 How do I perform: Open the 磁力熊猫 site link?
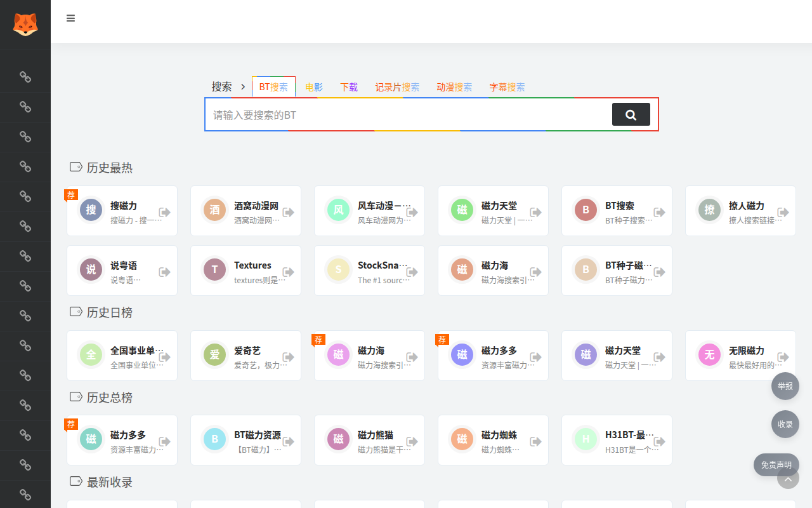[x=376, y=435]
